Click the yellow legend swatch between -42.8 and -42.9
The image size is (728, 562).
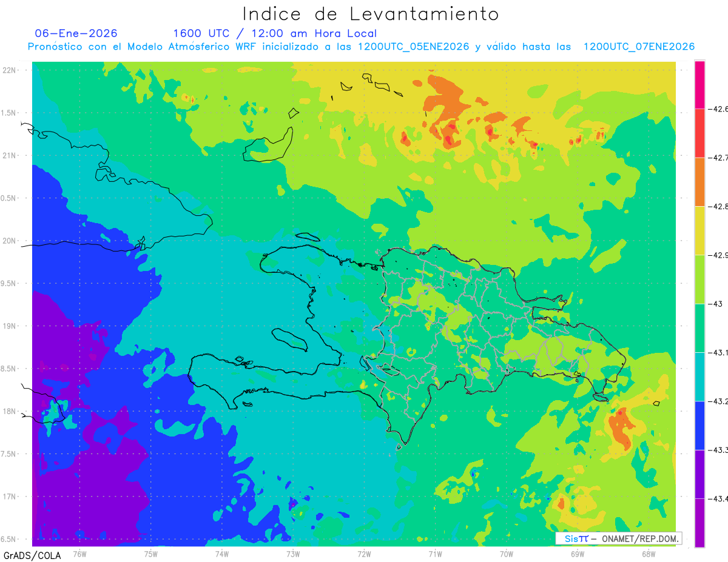point(699,230)
